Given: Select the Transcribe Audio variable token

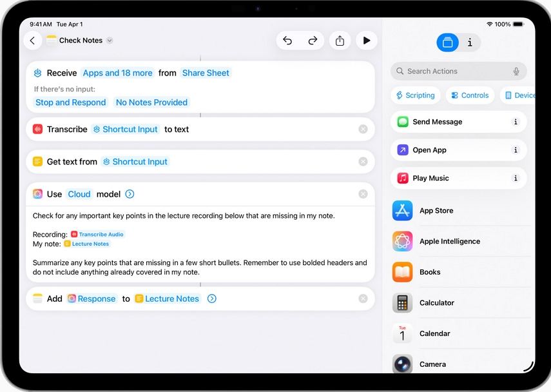Looking at the screenshot, I should coord(97,235).
